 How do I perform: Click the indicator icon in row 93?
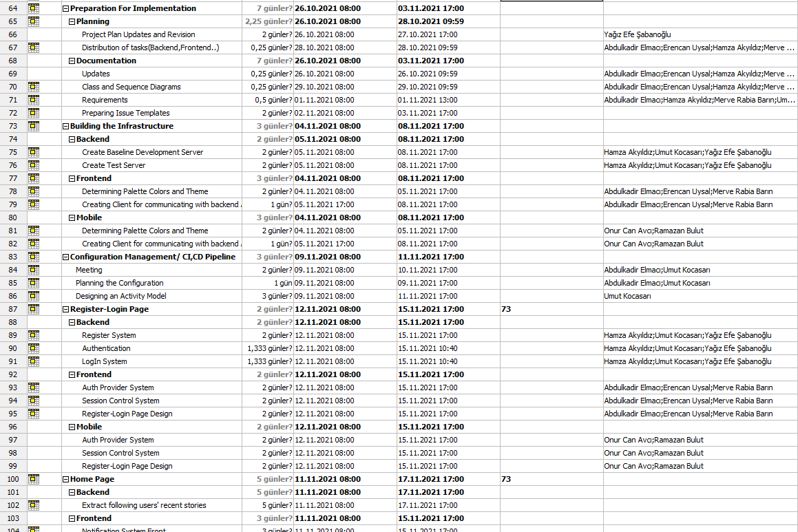(34, 387)
